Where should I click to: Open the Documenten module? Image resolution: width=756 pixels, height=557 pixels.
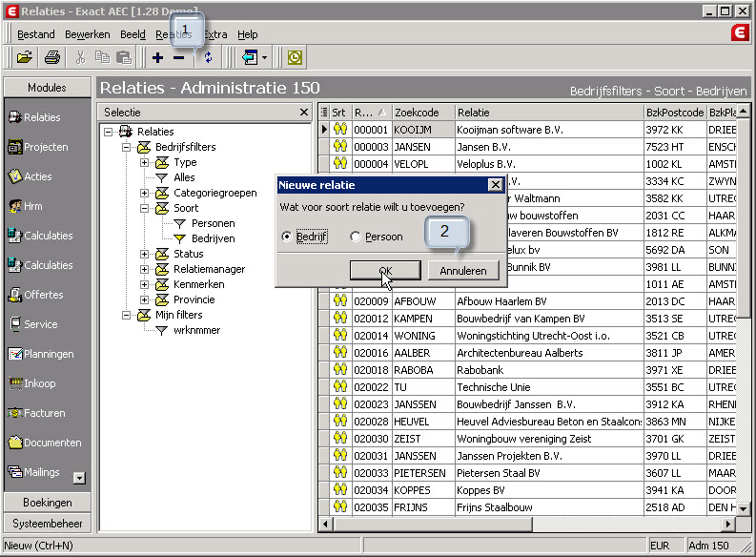point(45,443)
